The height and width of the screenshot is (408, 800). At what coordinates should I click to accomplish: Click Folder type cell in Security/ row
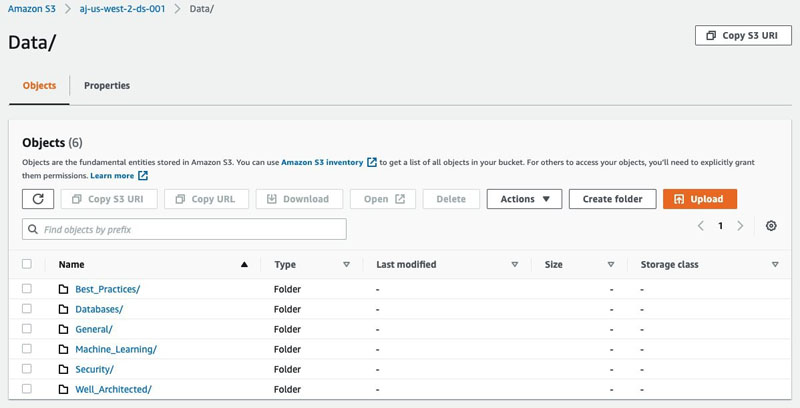click(287, 369)
